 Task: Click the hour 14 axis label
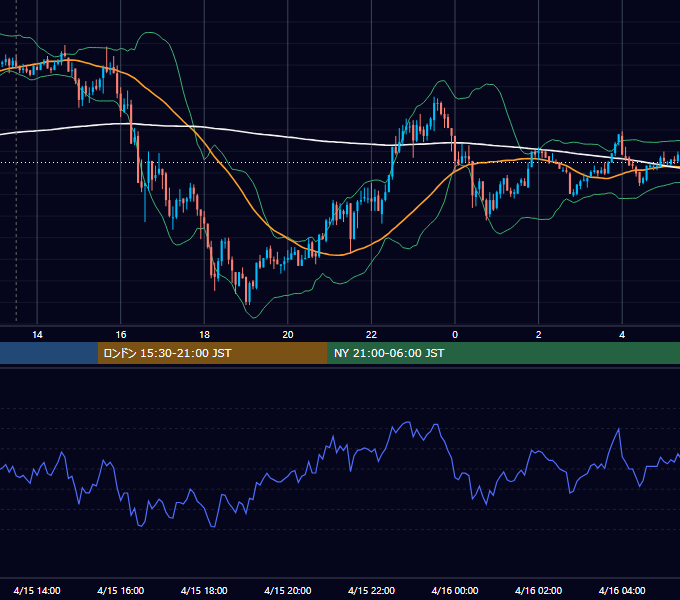37,335
